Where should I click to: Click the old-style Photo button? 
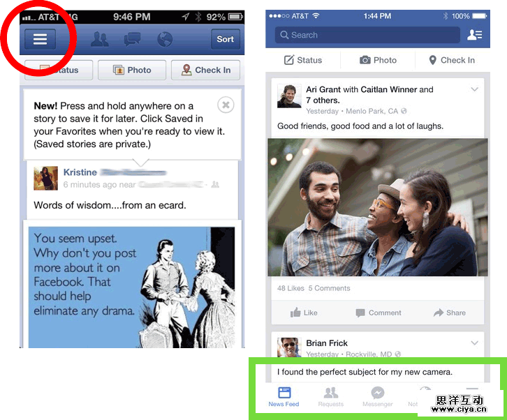[x=132, y=70]
